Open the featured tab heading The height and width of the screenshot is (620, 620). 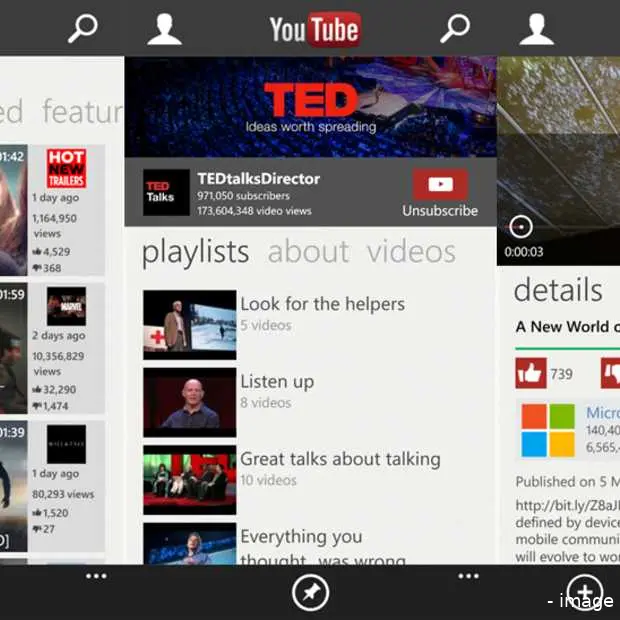(83, 111)
